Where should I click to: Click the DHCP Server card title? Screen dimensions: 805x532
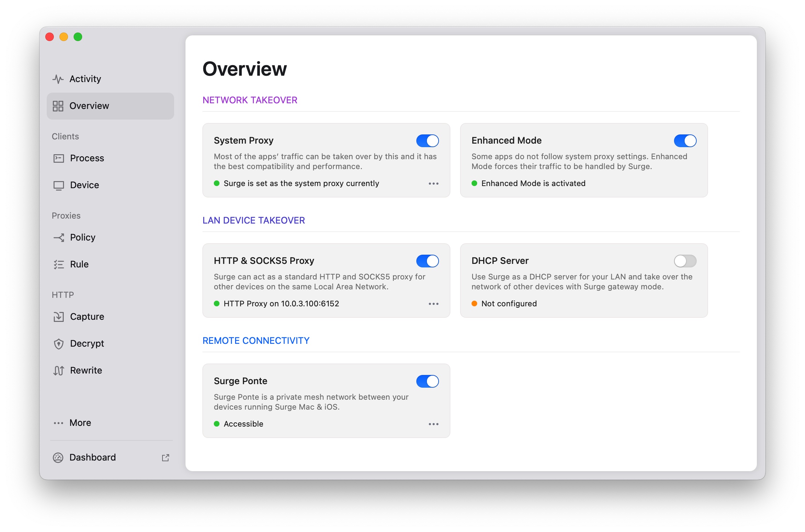[500, 261]
